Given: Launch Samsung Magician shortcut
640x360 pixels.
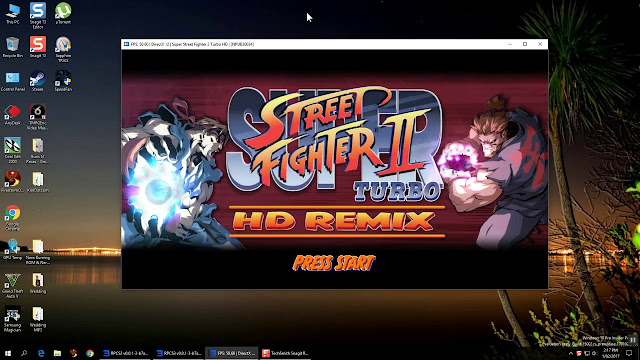Looking at the screenshot, I should (x=13, y=319).
